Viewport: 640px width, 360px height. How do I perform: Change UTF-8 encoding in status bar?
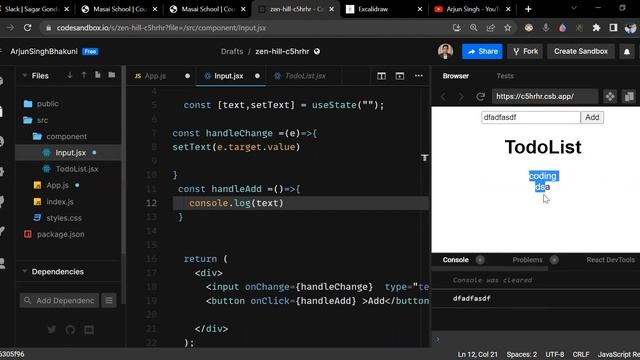click(555, 354)
